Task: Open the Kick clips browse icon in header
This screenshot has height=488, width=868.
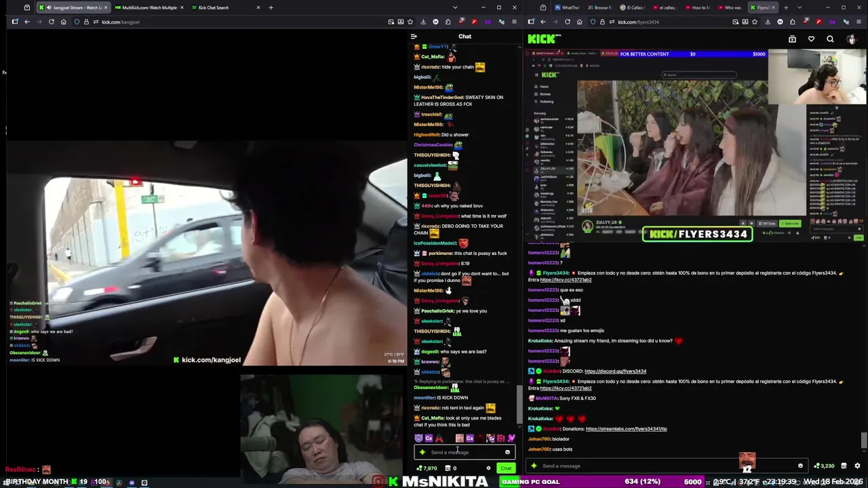Action: tap(792, 39)
